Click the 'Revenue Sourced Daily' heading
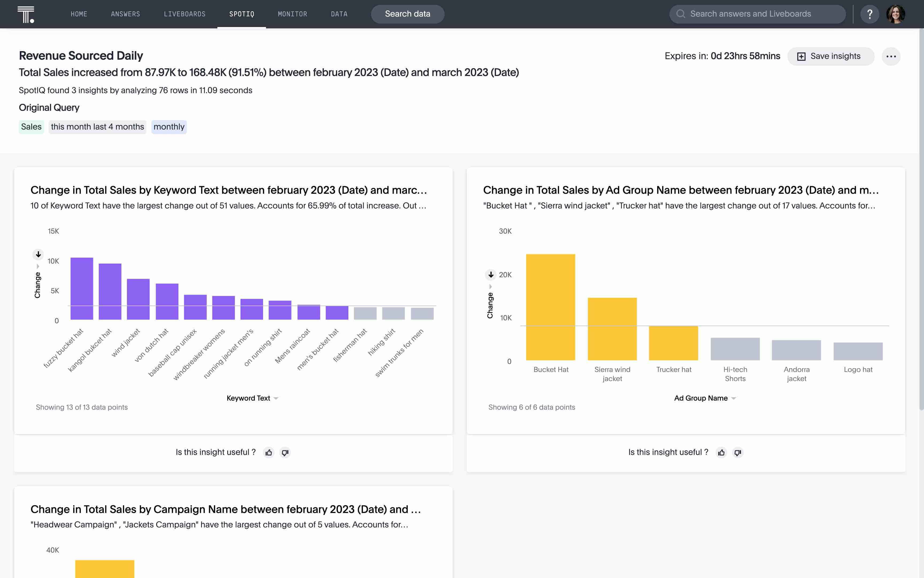 click(x=81, y=56)
